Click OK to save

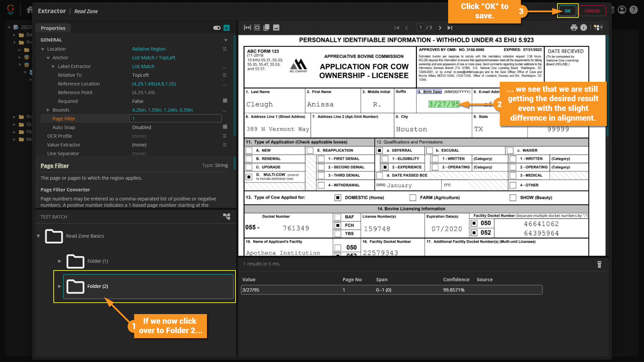coord(568,11)
